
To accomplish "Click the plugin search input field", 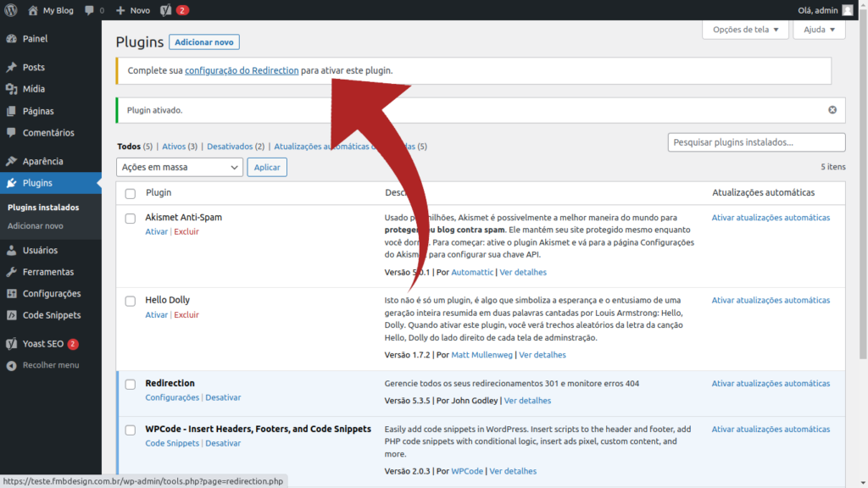I will click(755, 141).
